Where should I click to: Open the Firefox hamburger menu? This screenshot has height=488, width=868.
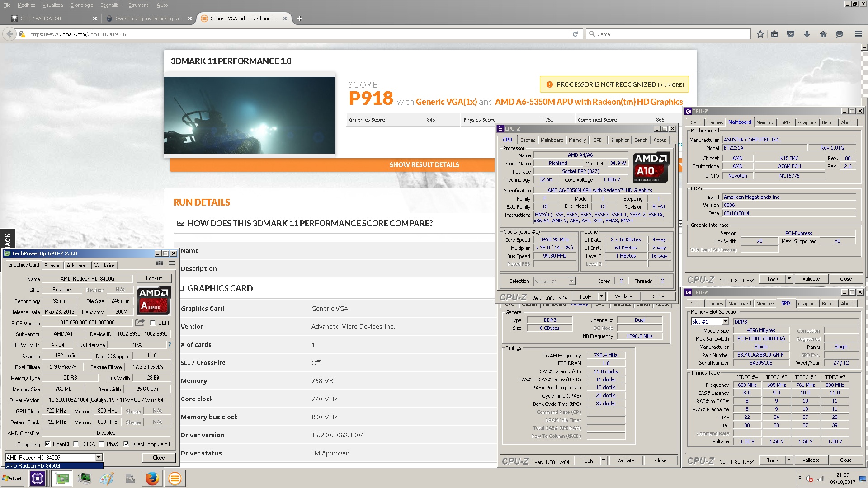point(859,34)
